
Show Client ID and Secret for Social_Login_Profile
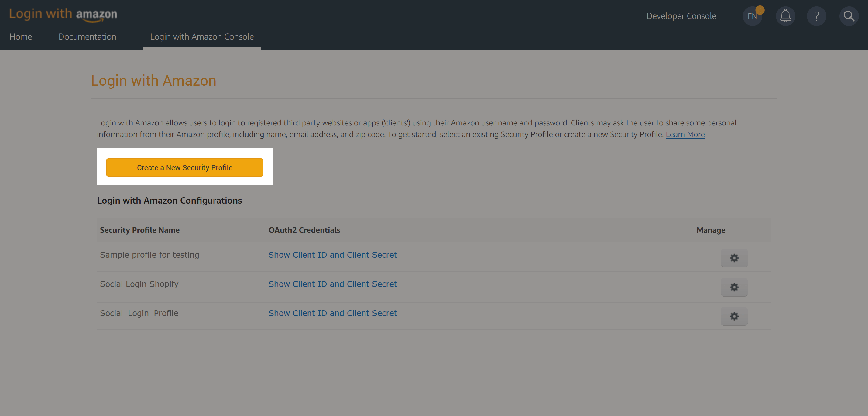(x=333, y=313)
